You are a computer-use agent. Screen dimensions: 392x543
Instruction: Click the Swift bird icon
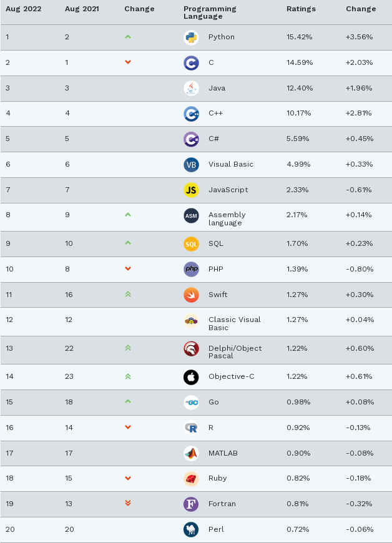tap(191, 295)
